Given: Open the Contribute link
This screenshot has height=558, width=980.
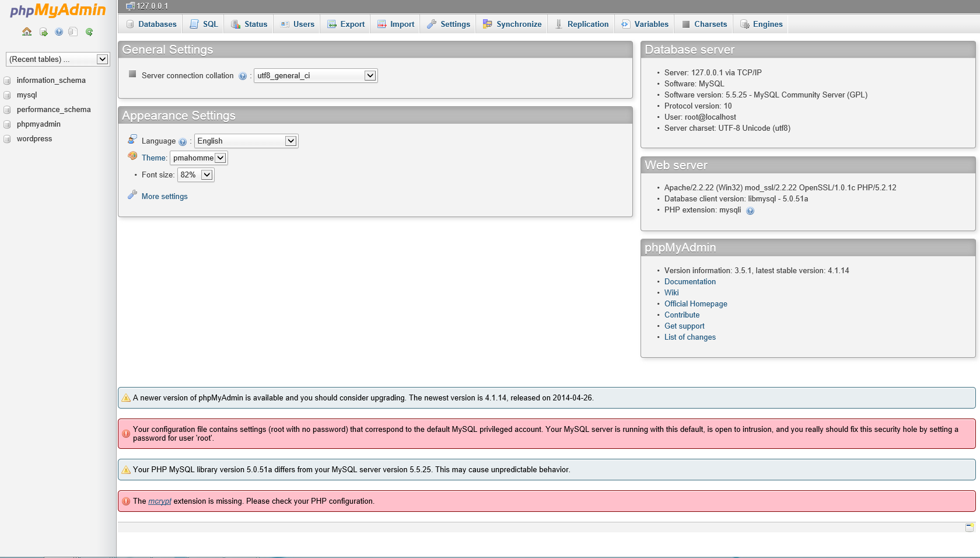Looking at the screenshot, I should pos(682,315).
